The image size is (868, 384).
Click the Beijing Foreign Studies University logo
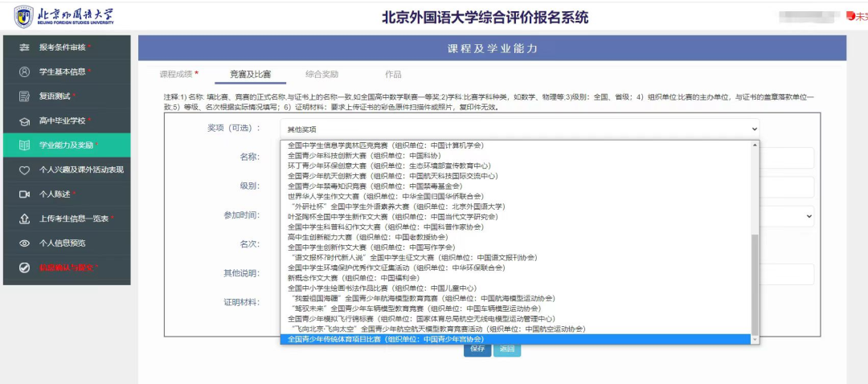[x=64, y=17]
